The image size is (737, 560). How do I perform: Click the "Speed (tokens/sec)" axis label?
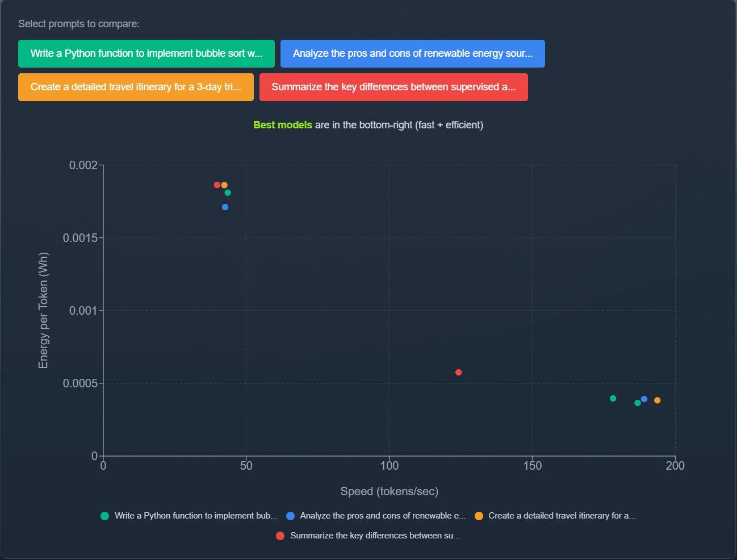389,491
